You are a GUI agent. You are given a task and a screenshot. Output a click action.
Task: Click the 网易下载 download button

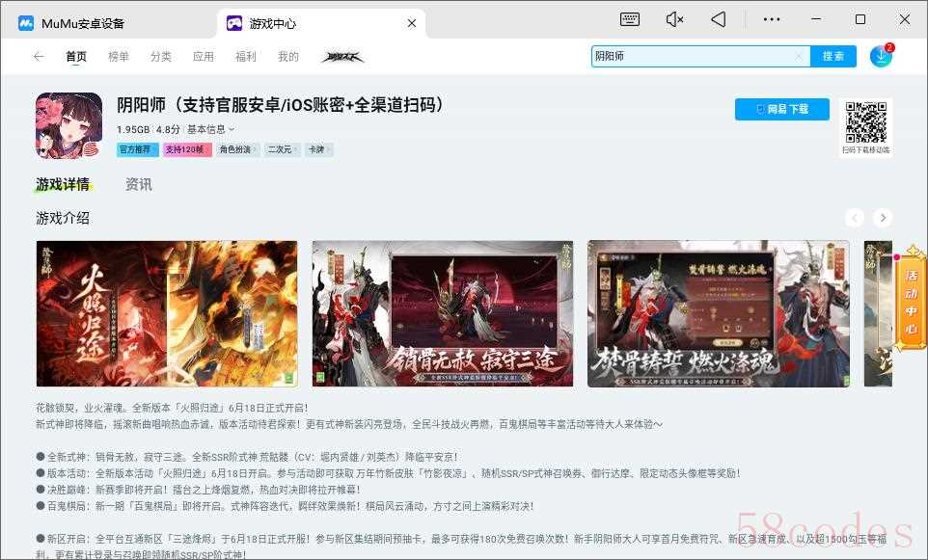tap(781, 109)
